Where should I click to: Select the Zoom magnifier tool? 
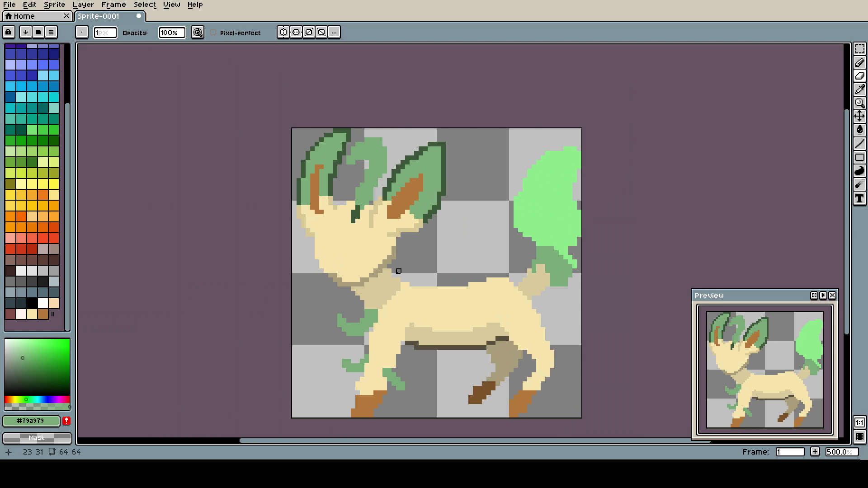point(859,103)
